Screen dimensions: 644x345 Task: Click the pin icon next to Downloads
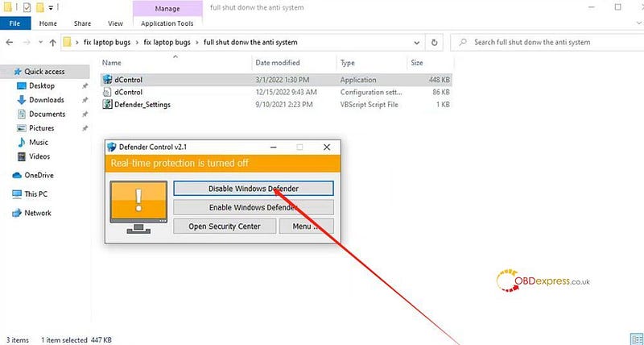tap(85, 100)
